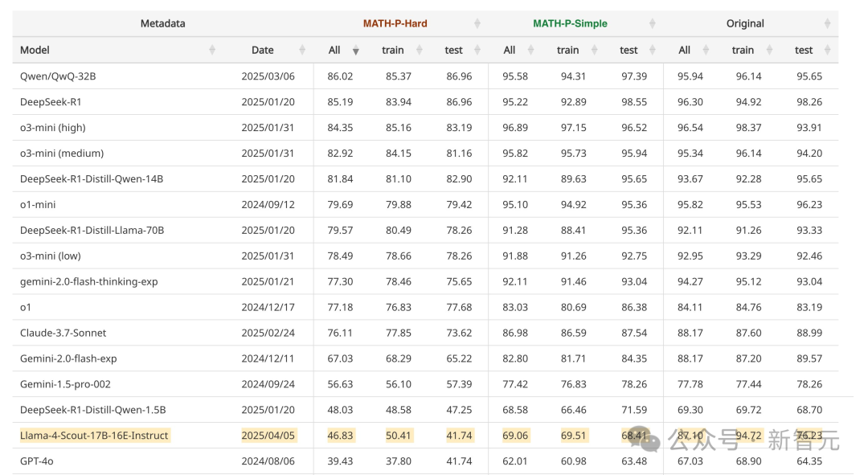Click the highlighted Llama-4-Scout-17B-16E-Instruct model name
This screenshot has width=868, height=475.
pos(94,436)
